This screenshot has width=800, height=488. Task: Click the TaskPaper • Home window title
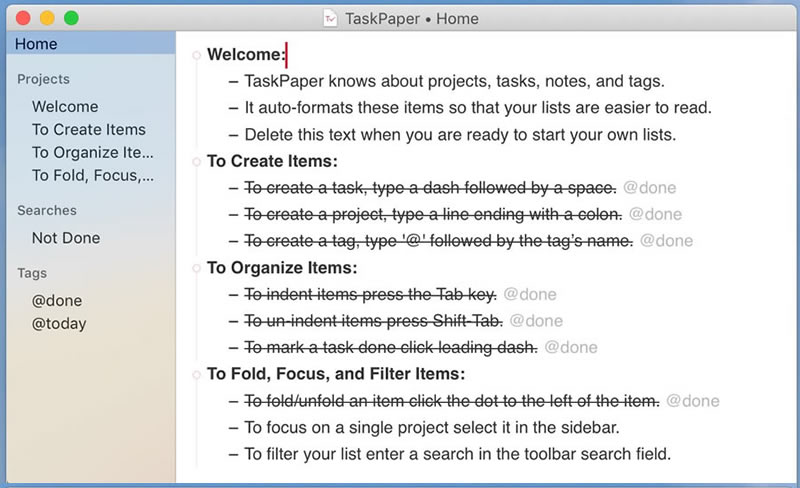click(x=412, y=19)
